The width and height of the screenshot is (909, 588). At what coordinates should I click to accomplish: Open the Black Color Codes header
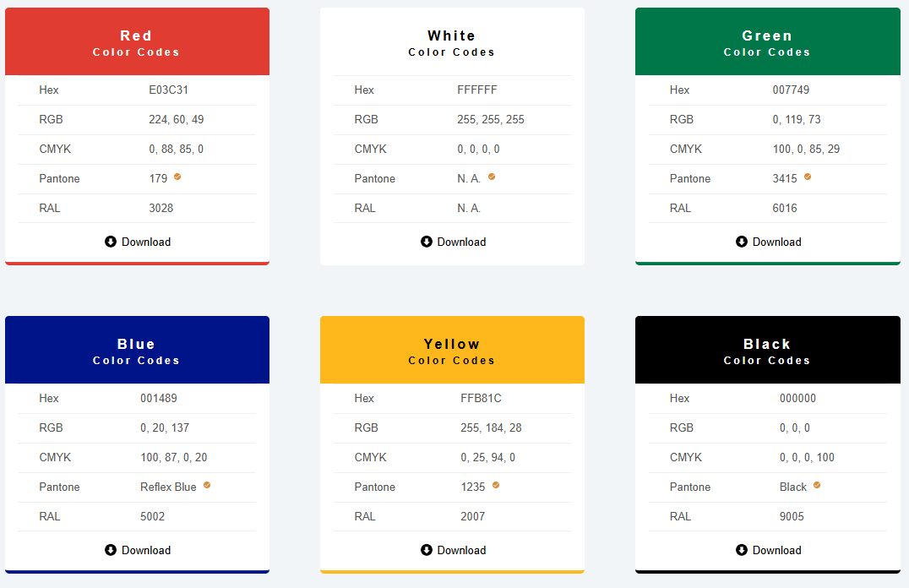pyautogui.click(x=767, y=350)
